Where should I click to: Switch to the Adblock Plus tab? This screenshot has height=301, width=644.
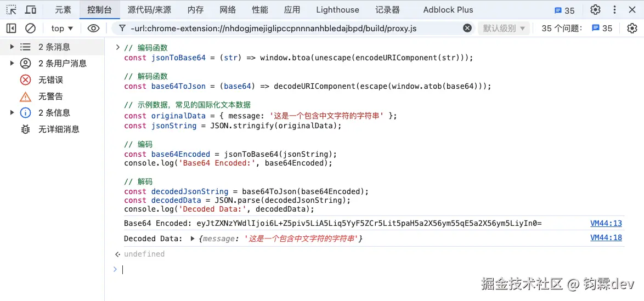448,10
